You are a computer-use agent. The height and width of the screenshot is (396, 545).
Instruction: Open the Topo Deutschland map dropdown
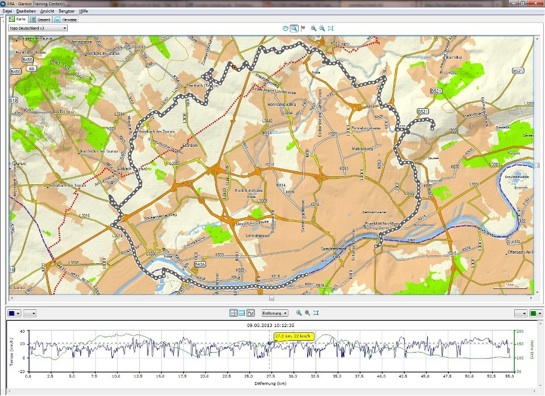[38, 28]
